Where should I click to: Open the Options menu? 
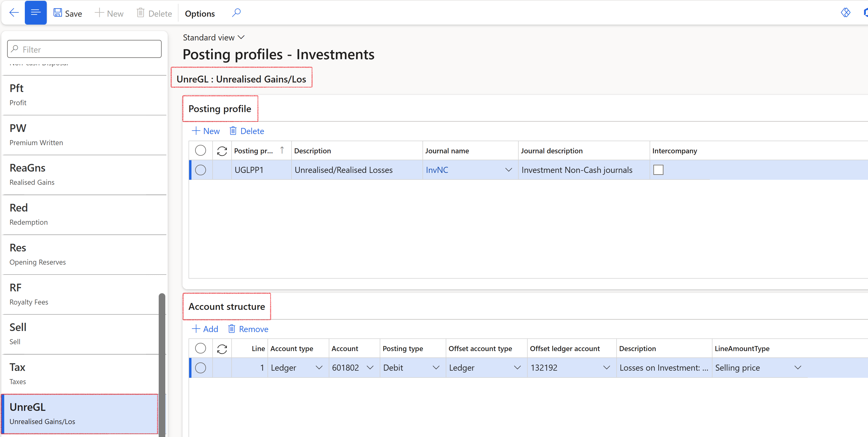(x=200, y=13)
